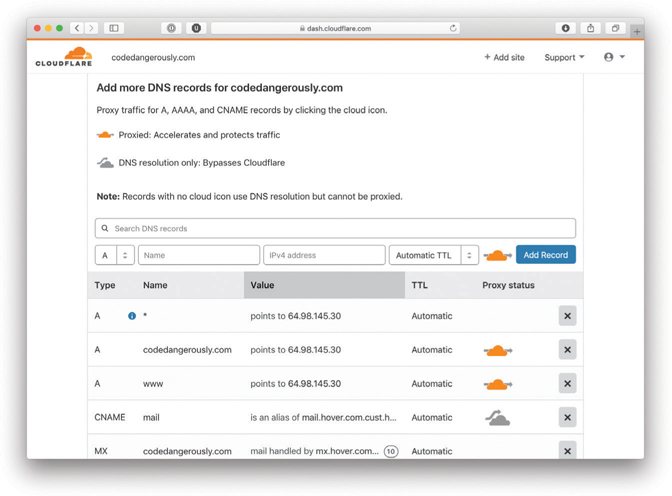Reload page using address bar refresh icon
Viewport: 672px width, 496px height.
pos(453,28)
